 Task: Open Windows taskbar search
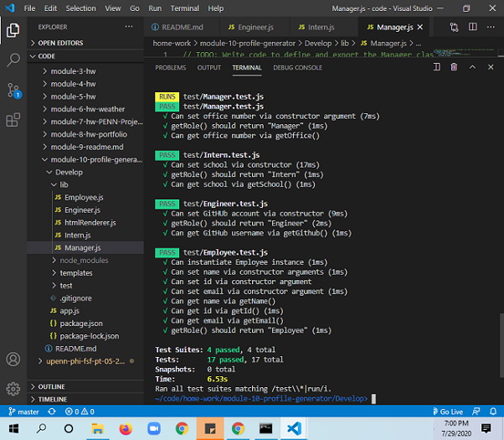pos(41,428)
